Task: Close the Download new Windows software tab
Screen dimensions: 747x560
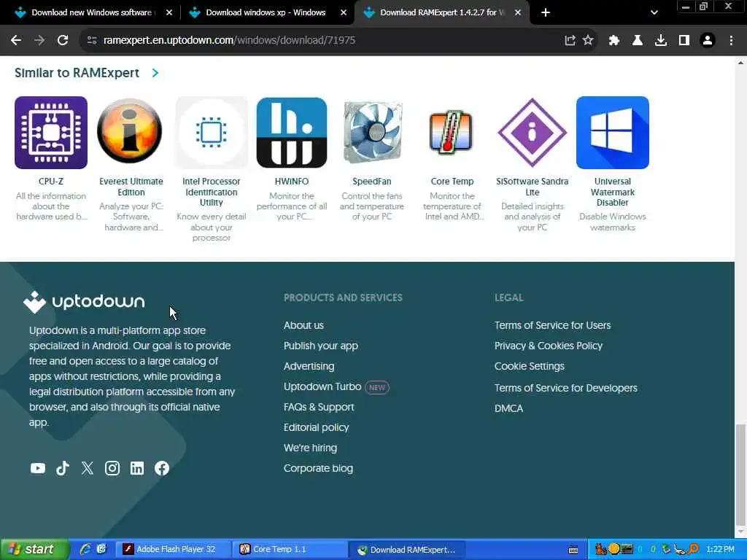Action: (169, 12)
